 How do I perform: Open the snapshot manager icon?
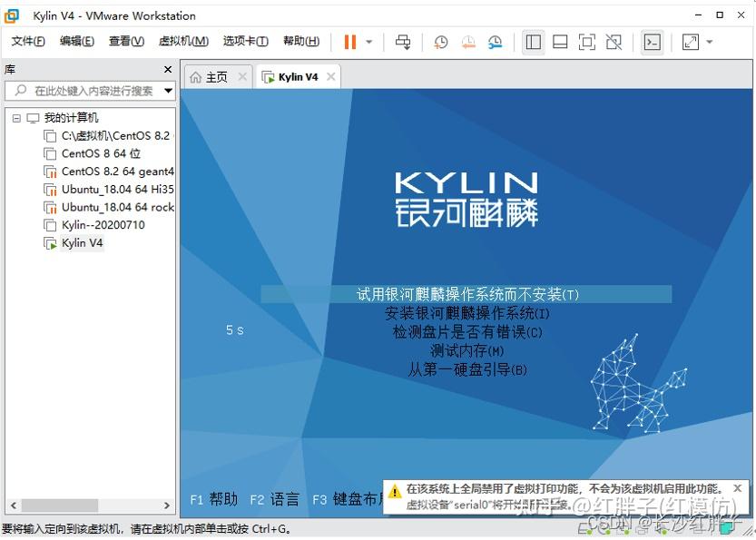pos(496,42)
